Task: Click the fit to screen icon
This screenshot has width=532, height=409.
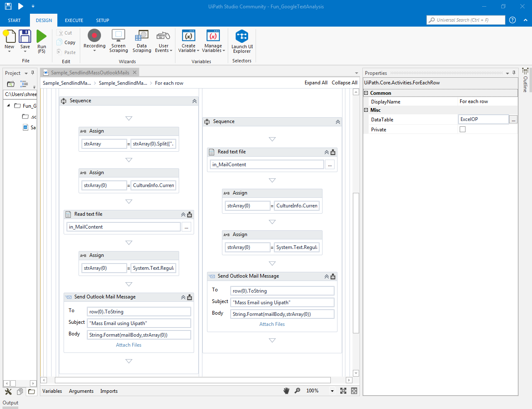Action: pyautogui.click(x=343, y=391)
